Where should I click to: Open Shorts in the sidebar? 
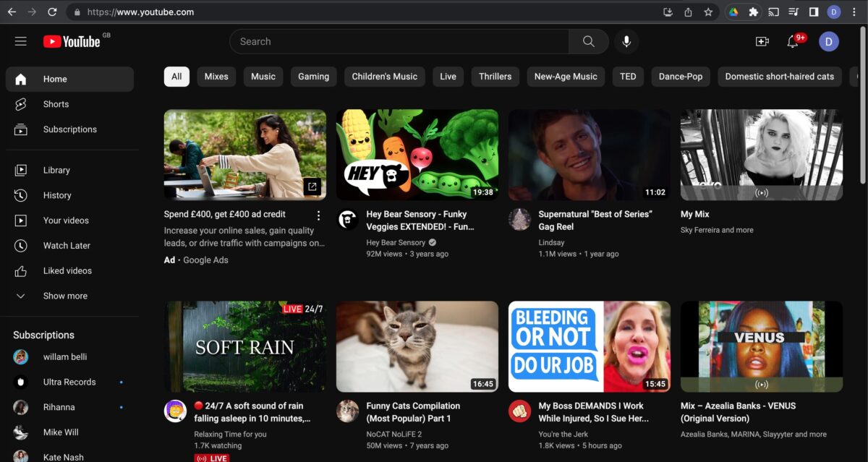point(69,104)
